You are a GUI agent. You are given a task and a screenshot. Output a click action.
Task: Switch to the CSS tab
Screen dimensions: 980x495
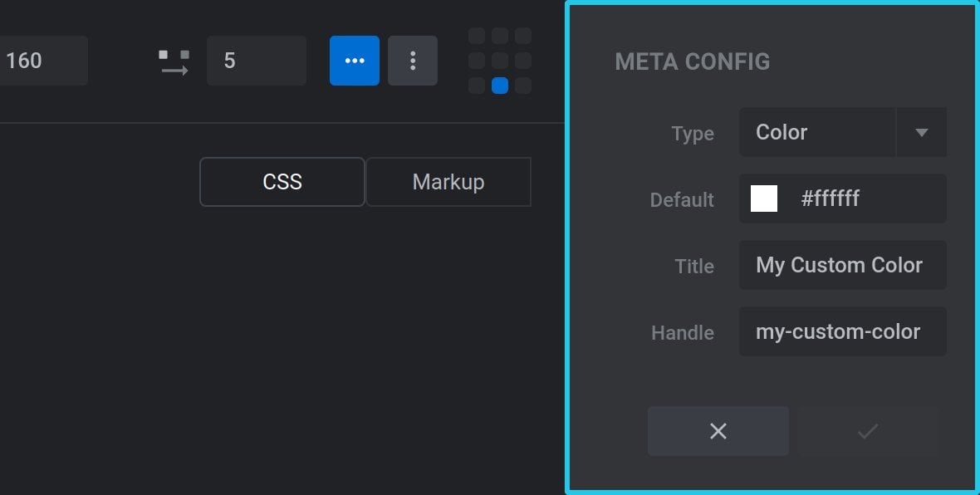282,182
